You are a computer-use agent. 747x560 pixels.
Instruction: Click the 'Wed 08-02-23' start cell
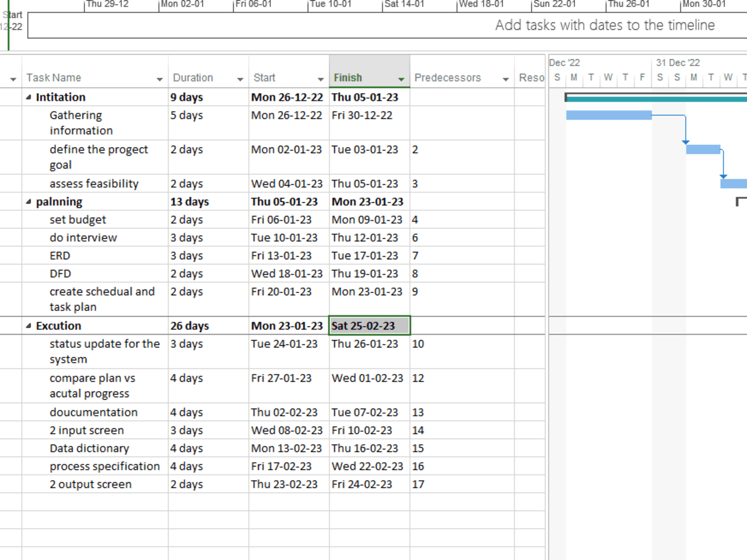tap(289, 430)
